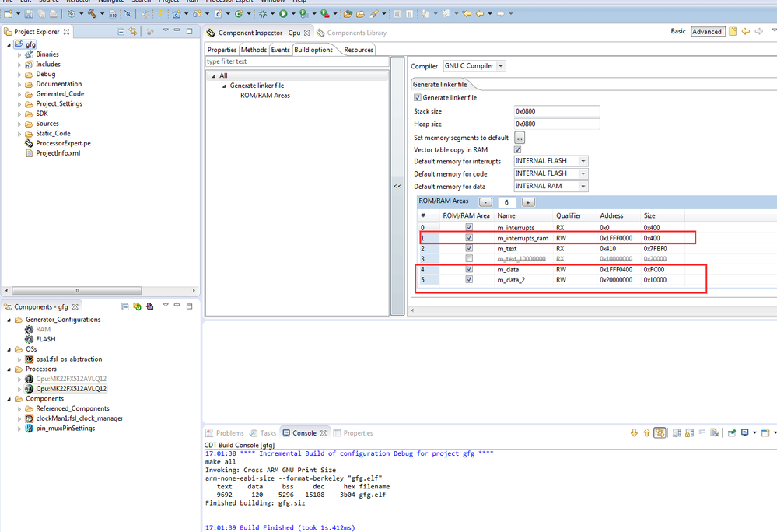Click the green Run play icon

[x=283, y=14]
